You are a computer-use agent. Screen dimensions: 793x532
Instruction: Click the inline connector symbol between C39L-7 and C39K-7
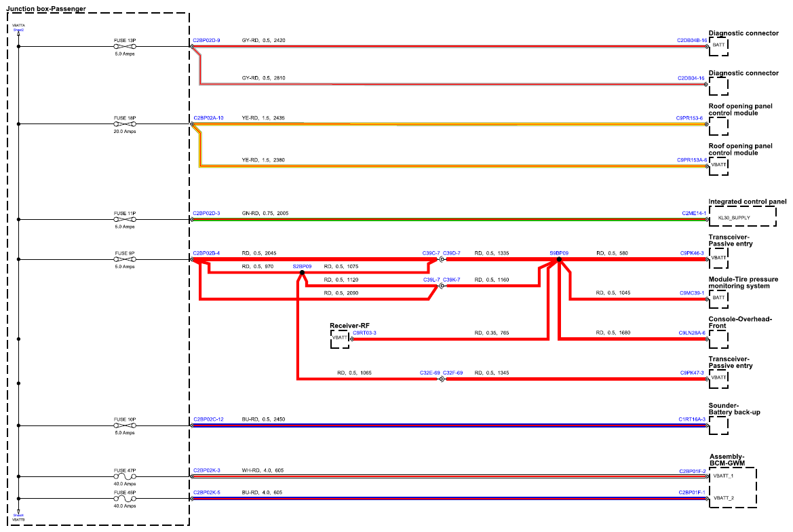(x=442, y=286)
